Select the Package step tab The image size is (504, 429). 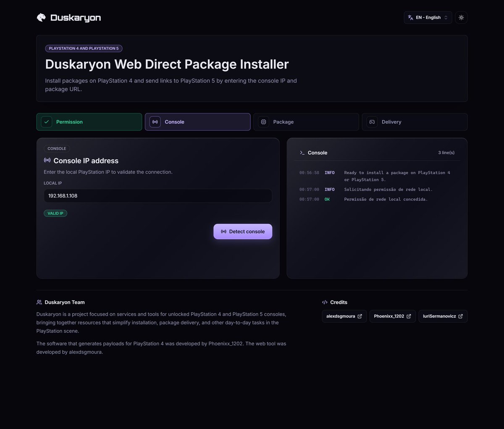click(x=306, y=122)
